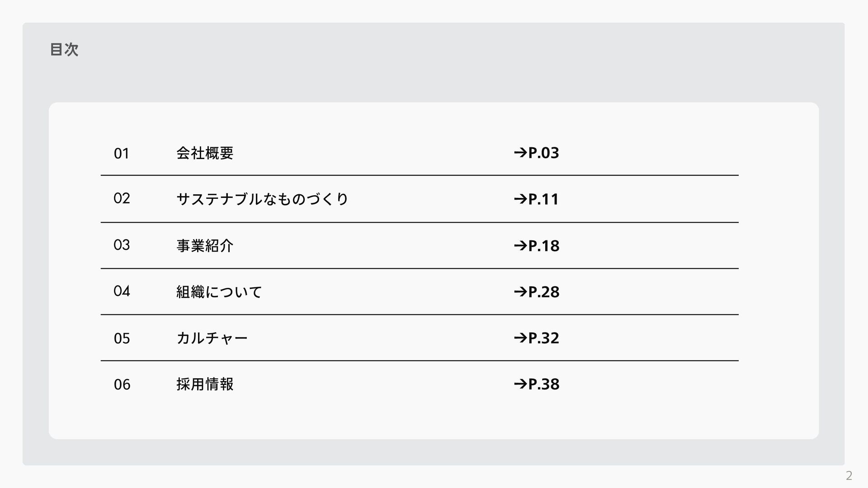Select the サステナブルなものづくり entry
868x488 pixels.
click(x=262, y=199)
